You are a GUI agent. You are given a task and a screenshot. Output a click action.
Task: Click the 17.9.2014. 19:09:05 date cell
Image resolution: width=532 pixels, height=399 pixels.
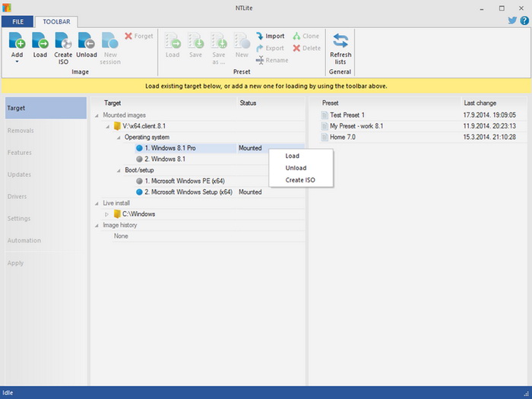pyautogui.click(x=489, y=115)
